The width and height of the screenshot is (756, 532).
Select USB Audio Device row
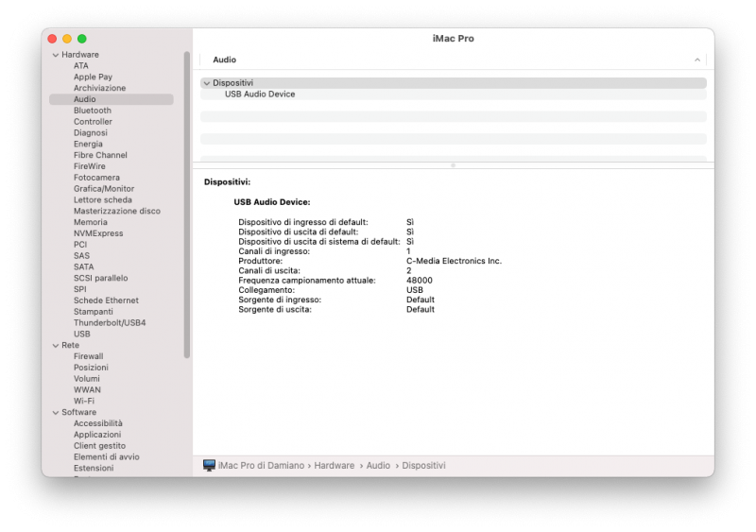[x=454, y=94]
